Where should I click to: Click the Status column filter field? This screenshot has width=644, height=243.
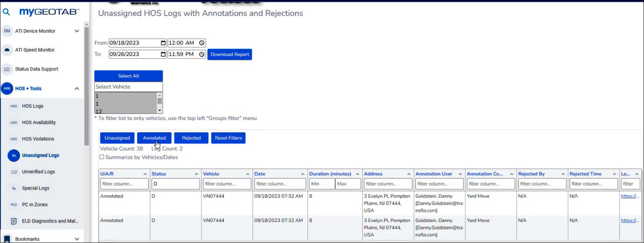click(175, 184)
